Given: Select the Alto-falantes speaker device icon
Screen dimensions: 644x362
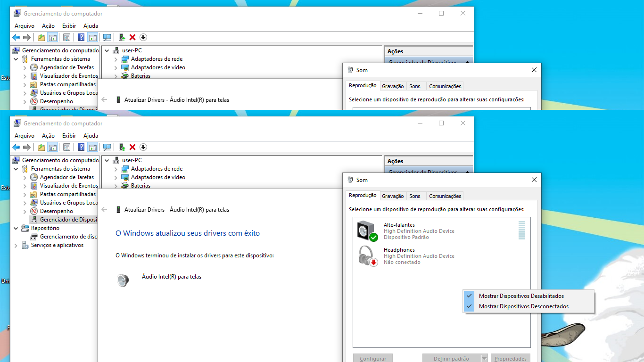Looking at the screenshot, I should pyautogui.click(x=367, y=231).
